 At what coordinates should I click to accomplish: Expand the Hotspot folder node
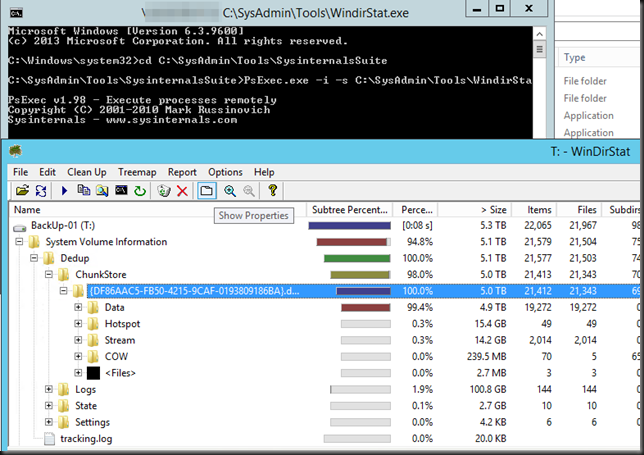tap(78, 324)
